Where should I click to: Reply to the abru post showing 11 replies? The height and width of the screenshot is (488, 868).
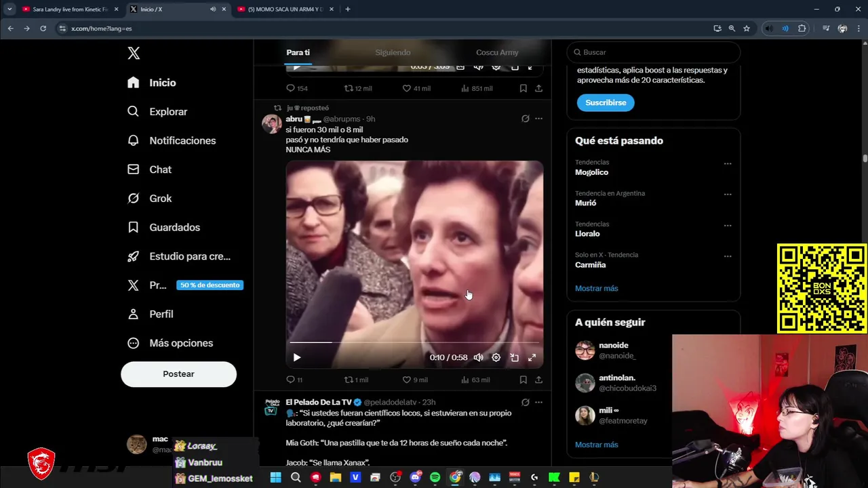(x=294, y=380)
